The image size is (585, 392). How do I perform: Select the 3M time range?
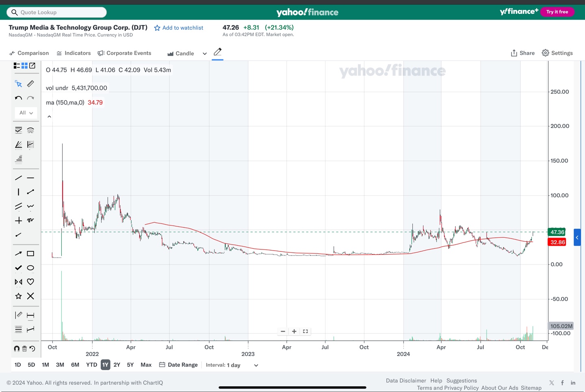pyautogui.click(x=60, y=365)
